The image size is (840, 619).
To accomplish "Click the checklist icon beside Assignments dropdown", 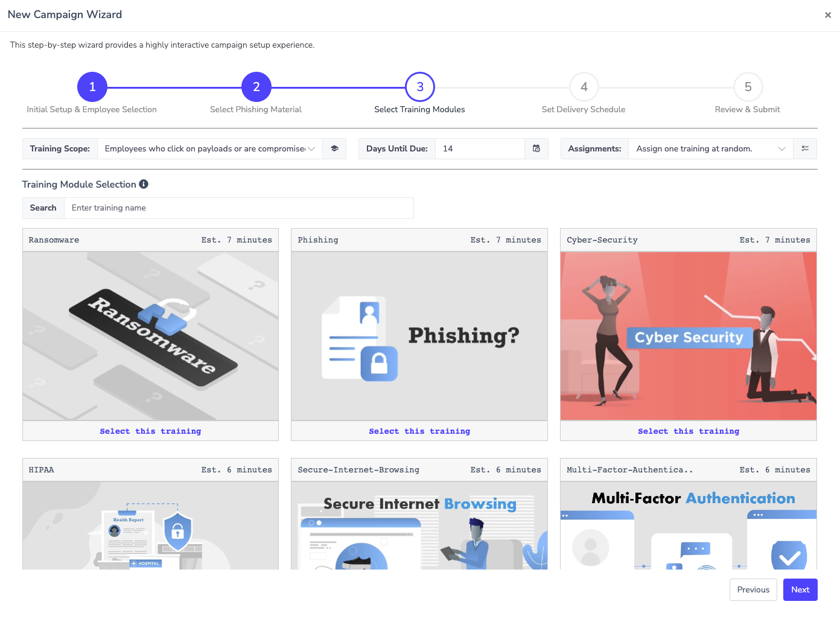I will point(805,149).
